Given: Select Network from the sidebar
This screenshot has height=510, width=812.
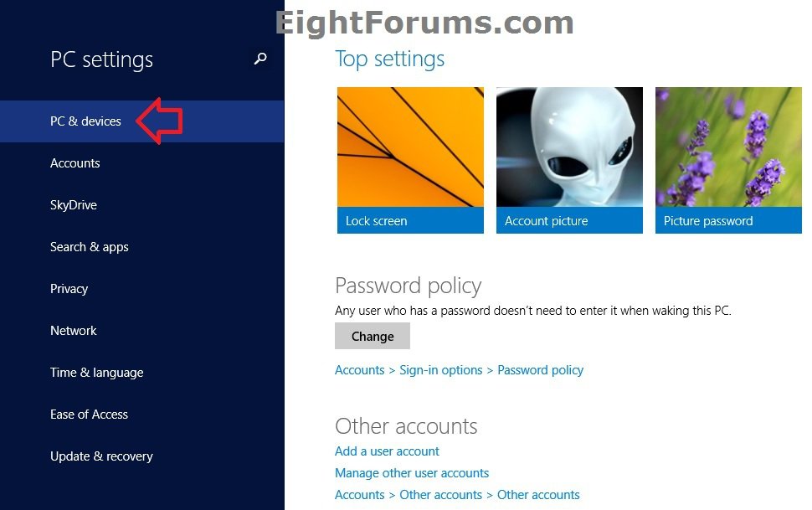Looking at the screenshot, I should pyautogui.click(x=142, y=331).
